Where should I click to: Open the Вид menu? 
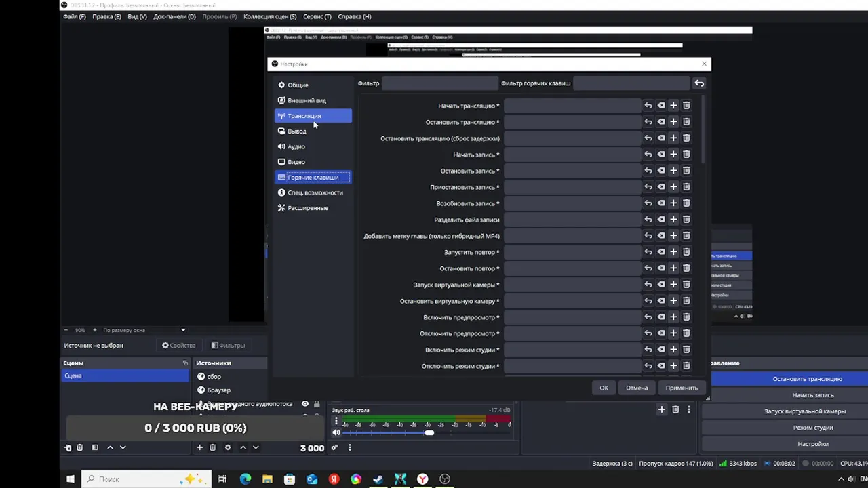[x=137, y=16]
